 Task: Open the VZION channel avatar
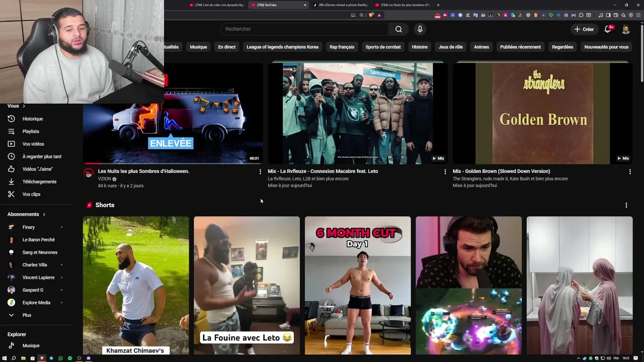(x=89, y=173)
